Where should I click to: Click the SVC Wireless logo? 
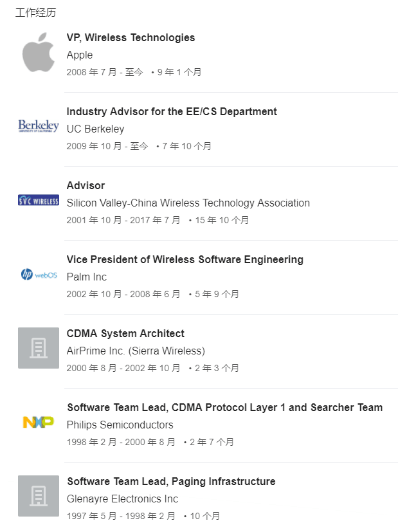click(39, 200)
